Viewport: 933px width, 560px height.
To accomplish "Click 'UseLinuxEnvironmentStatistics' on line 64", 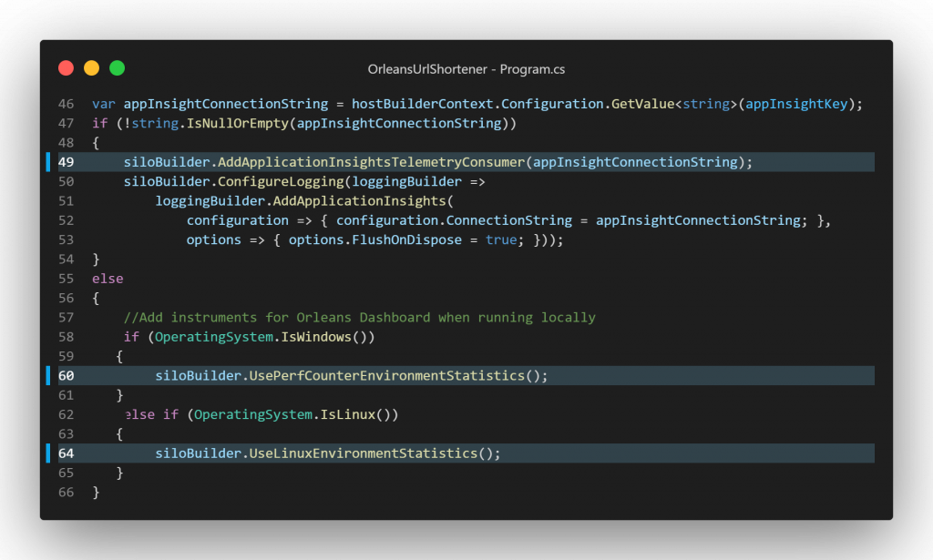I will click(x=363, y=453).
